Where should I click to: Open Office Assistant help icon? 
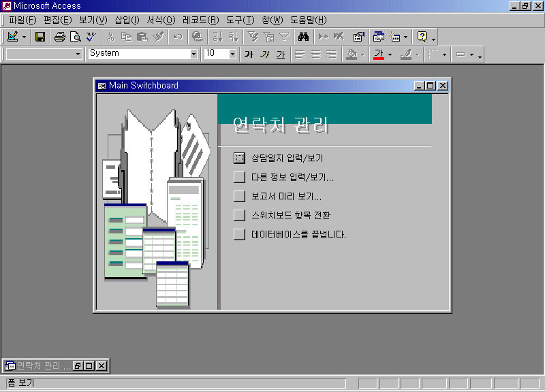[x=422, y=37]
